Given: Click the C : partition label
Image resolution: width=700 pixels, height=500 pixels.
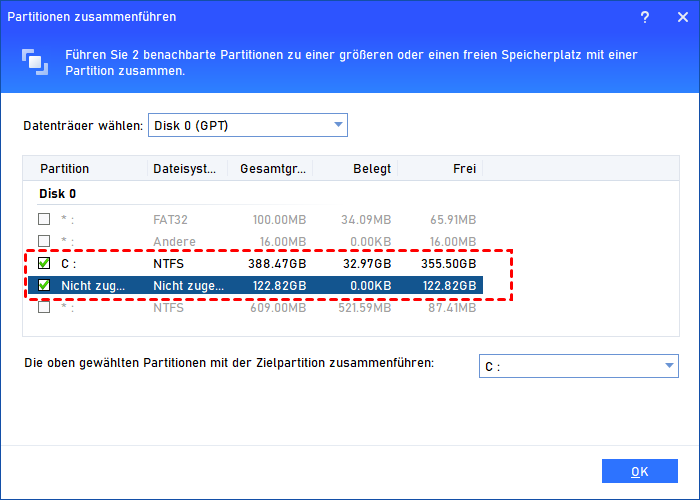Looking at the screenshot, I should (x=68, y=264).
